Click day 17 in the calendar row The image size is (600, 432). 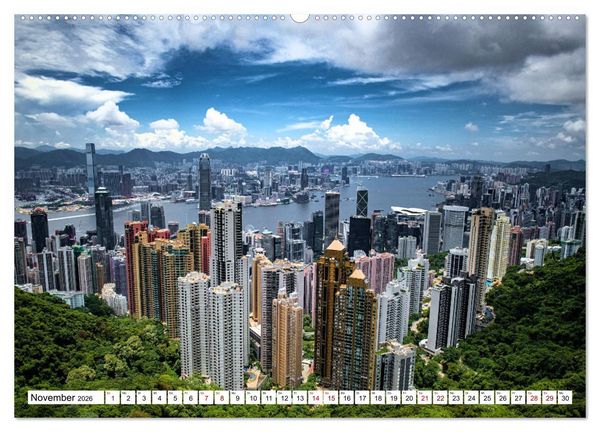(x=362, y=398)
